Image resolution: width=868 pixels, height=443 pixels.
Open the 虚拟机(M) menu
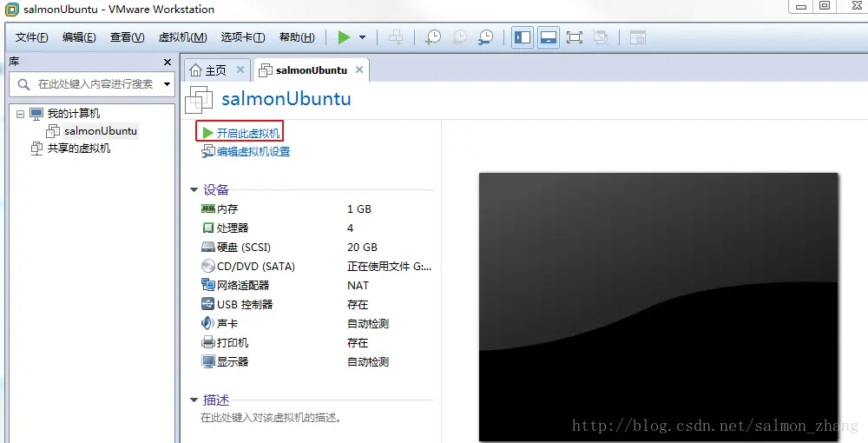click(x=182, y=37)
